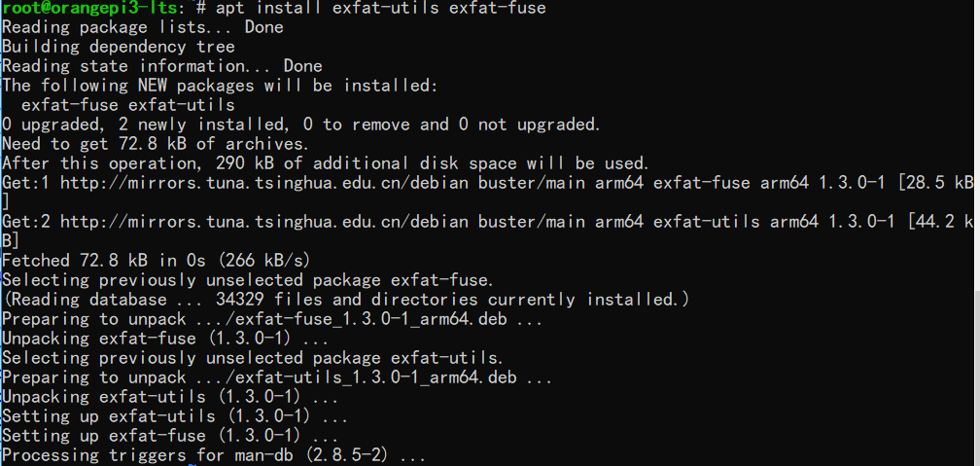Click the 'exfat-fuse exfat-utils' new packages line

click(128, 105)
